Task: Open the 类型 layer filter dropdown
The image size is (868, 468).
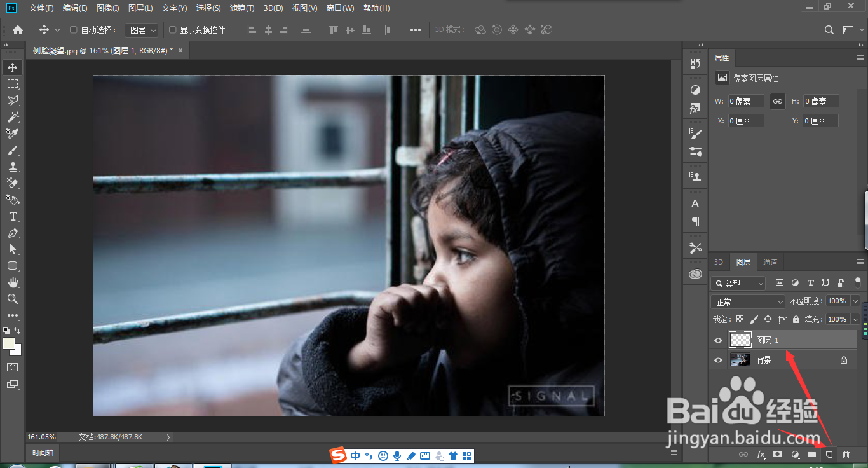Action: point(738,283)
